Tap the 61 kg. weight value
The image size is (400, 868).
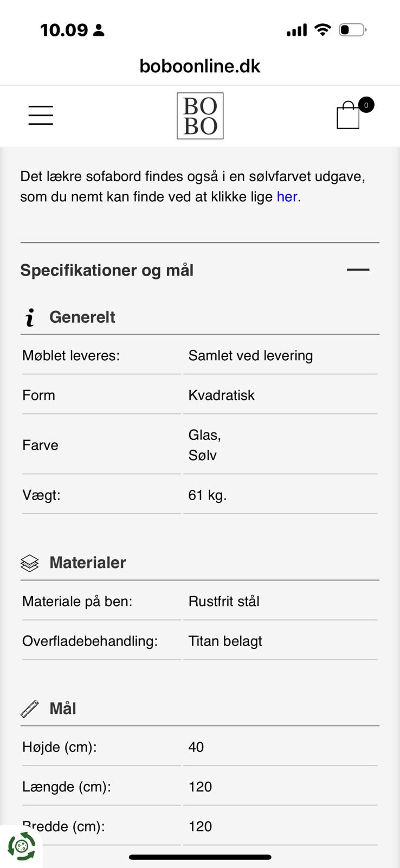(x=207, y=495)
